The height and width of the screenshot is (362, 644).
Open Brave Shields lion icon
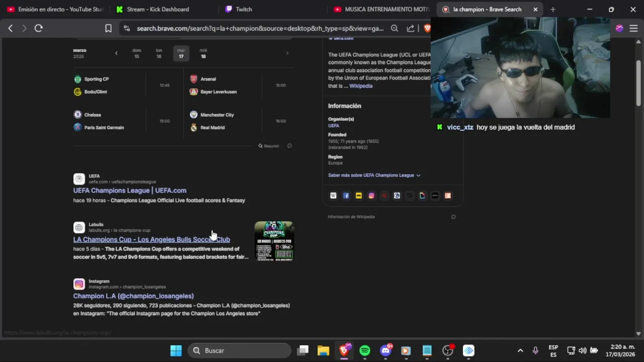[x=427, y=29]
